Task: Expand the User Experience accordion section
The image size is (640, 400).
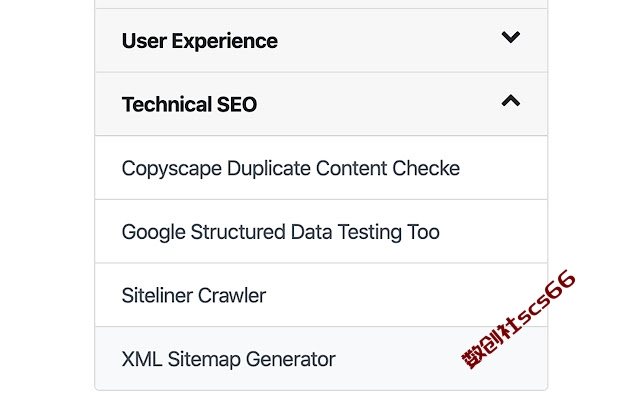Action: point(321,41)
